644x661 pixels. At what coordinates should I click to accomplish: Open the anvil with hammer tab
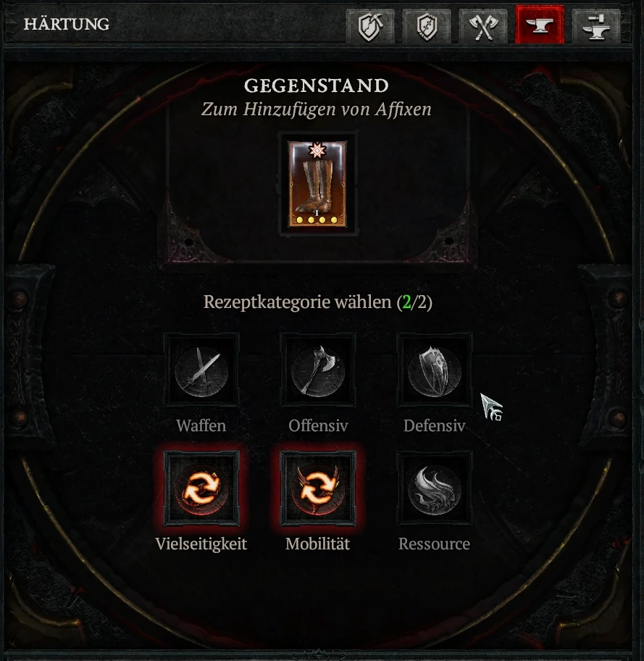click(x=596, y=26)
